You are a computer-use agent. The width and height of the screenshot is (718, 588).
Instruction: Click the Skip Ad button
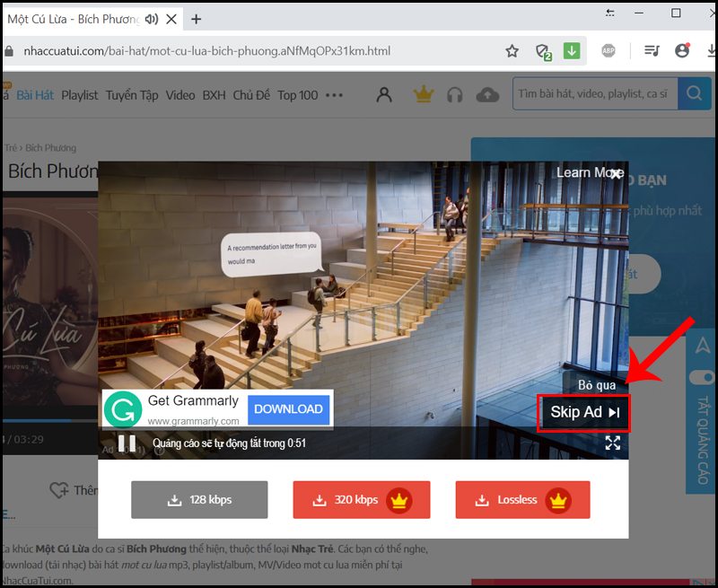click(x=584, y=413)
